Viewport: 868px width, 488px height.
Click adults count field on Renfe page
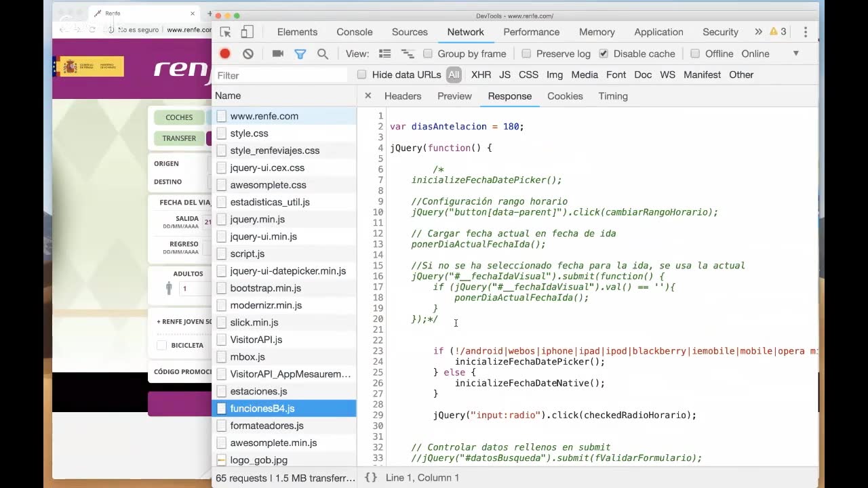[x=195, y=289]
